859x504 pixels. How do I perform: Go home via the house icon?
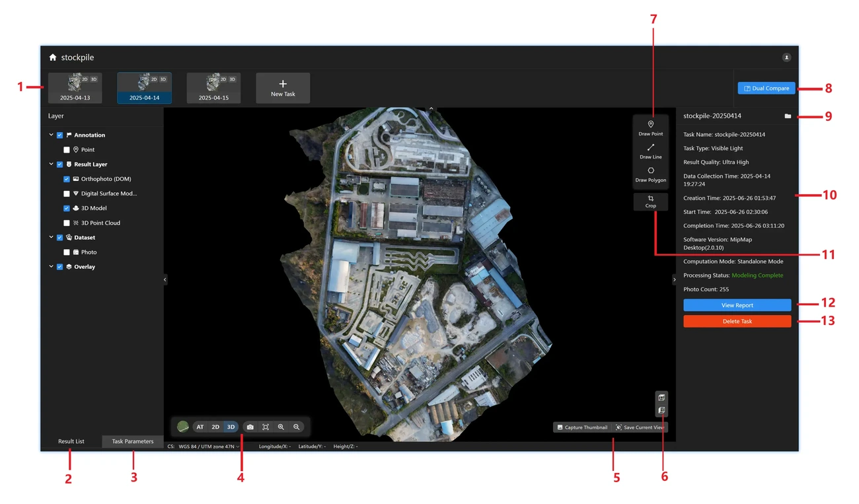[53, 57]
